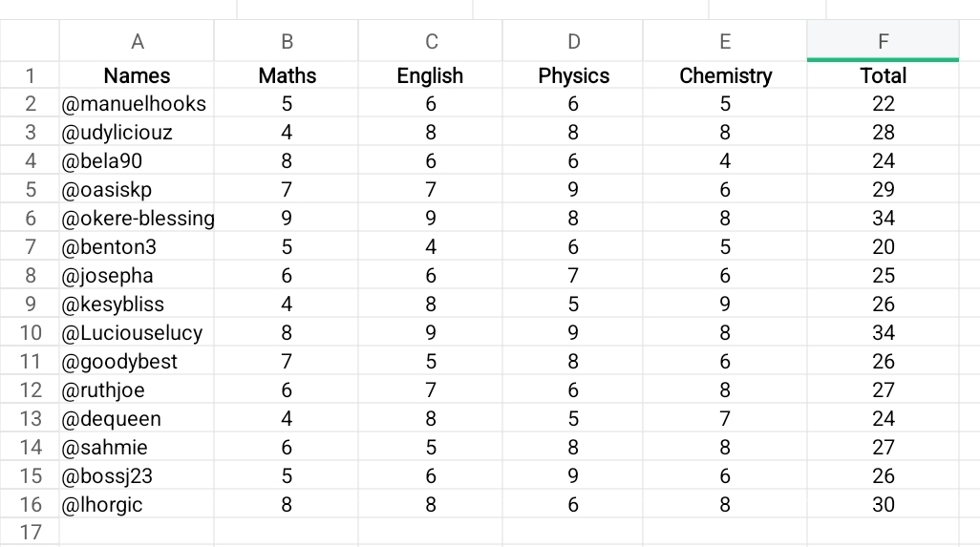Click the Physics header cell

coord(573,75)
